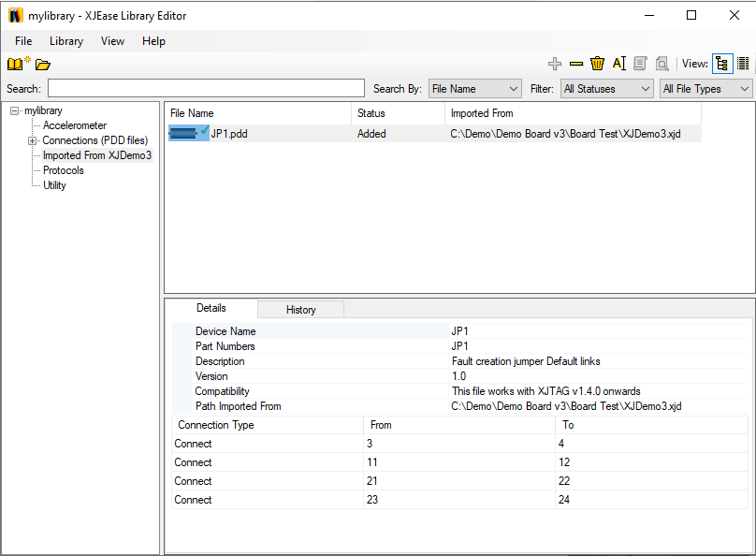Open the All Statuses filter dropdown
Screen dimensions: 756x556
[x=606, y=89]
